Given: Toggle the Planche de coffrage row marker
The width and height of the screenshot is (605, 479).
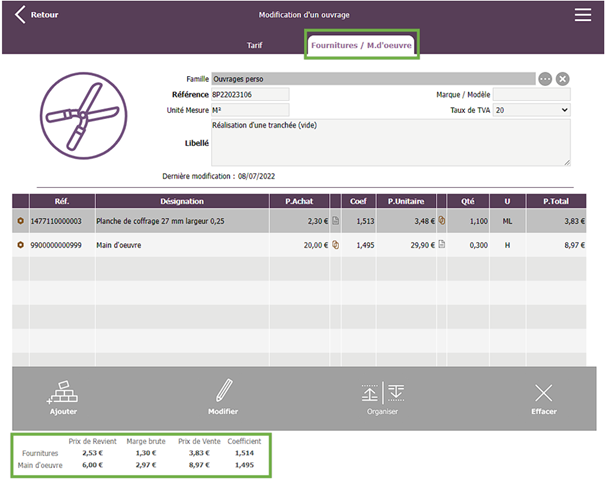Looking at the screenshot, I should 20,220.
